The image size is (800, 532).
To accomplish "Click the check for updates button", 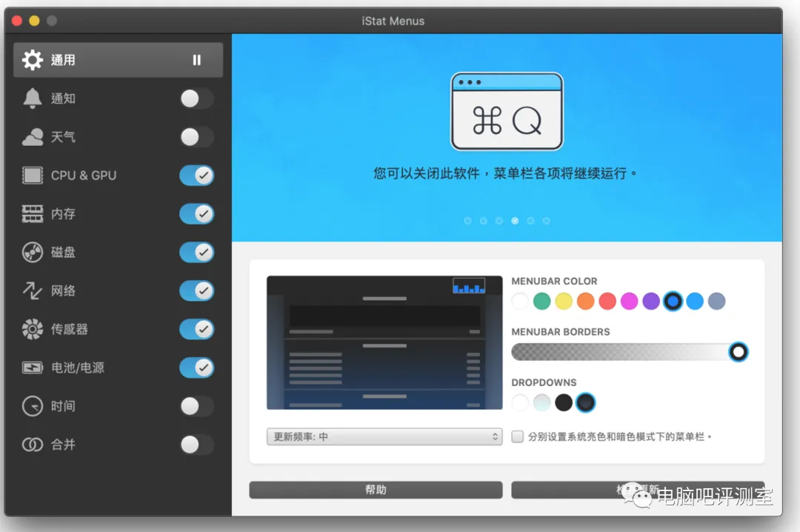I will 638,490.
